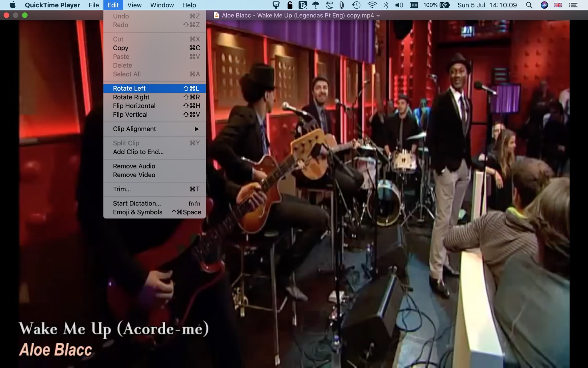Viewport: 588px width, 368px height.
Task: Choose Trim… from the menu
Action: coord(154,189)
